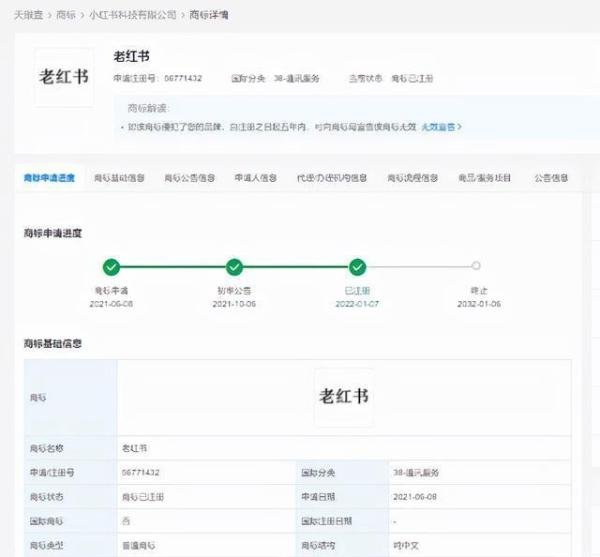This screenshot has width=600, height=557.
Task: Click the 商标详情 breadcrumb item
Action: [x=209, y=15]
